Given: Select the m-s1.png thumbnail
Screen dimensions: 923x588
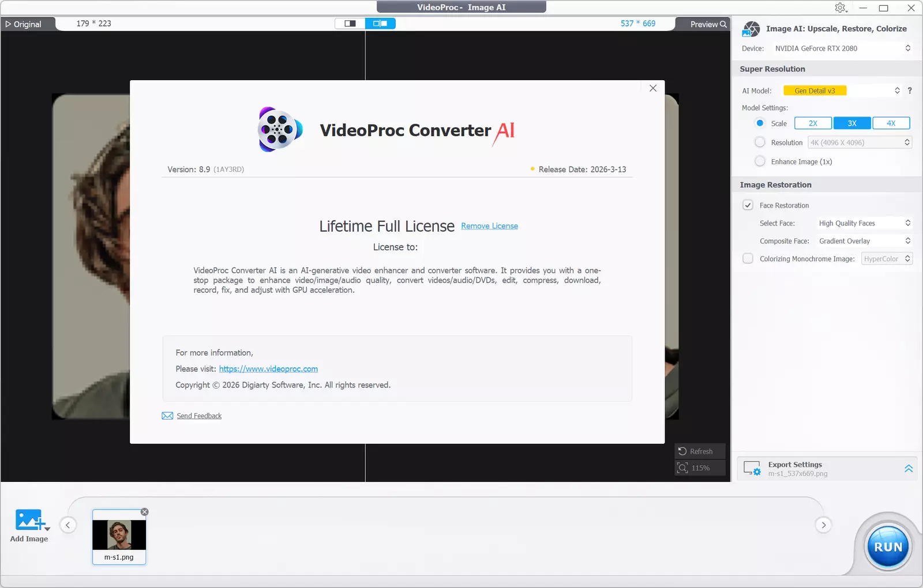Looking at the screenshot, I should (119, 537).
